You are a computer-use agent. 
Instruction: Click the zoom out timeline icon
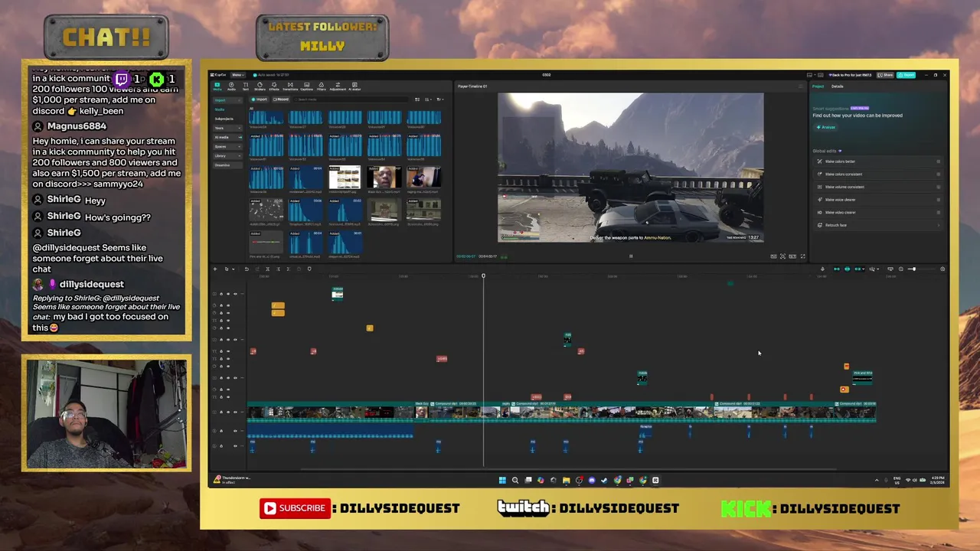(x=901, y=269)
